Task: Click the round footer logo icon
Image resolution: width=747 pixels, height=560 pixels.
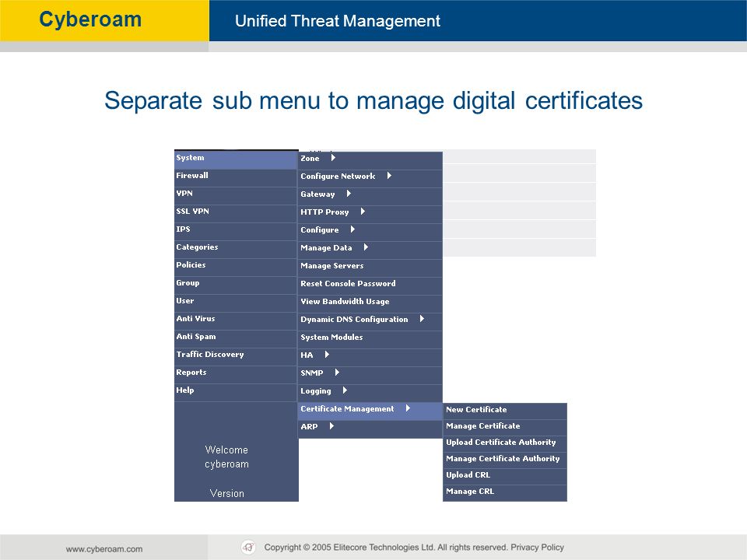Action: click(x=248, y=548)
